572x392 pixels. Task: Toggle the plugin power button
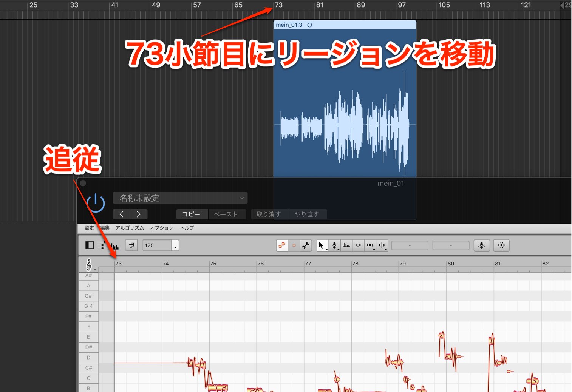click(x=96, y=203)
